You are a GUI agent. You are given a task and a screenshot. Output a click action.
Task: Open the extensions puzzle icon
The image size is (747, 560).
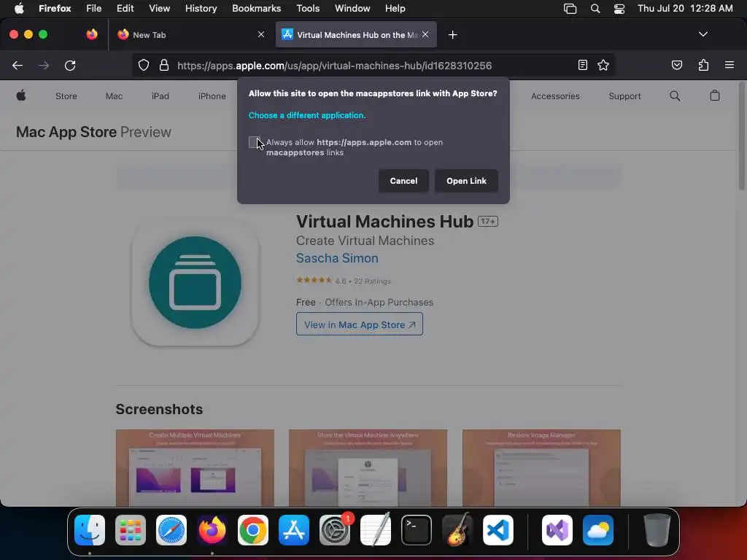click(703, 65)
